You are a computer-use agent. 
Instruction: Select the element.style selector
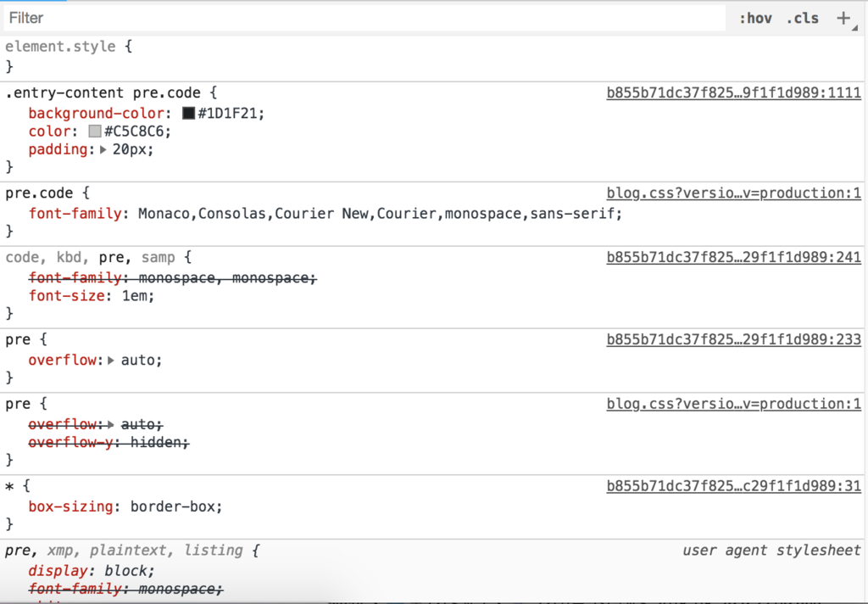click(x=60, y=46)
